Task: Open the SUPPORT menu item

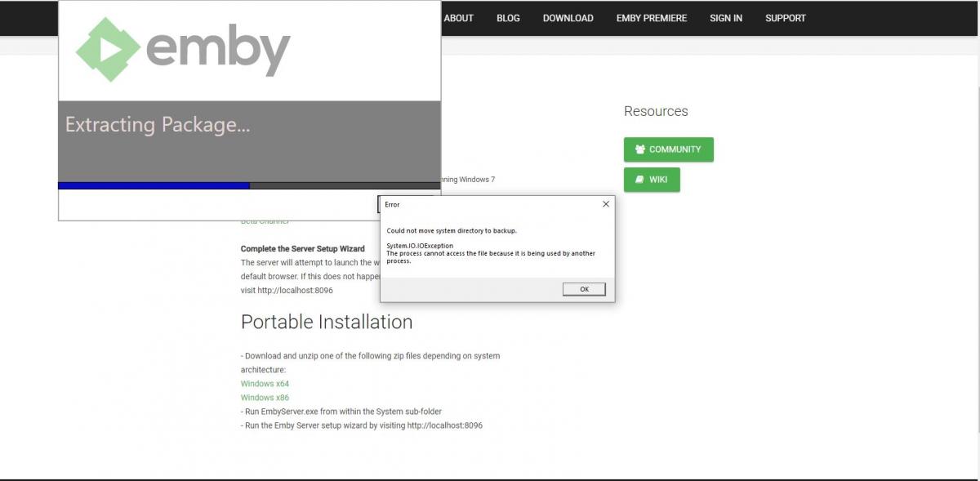Action: click(786, 18)
